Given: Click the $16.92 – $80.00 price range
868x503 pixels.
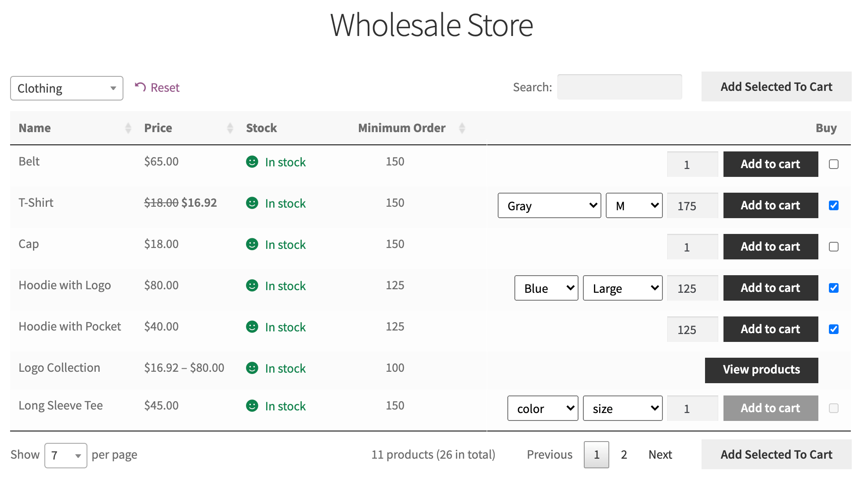Looking at the screenshot, I should 184,368.
